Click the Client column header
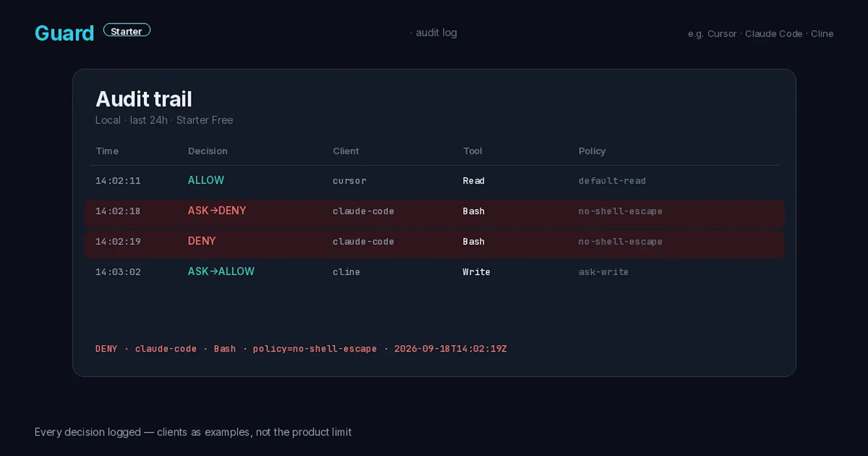Screen dimensions: 868x456 click(x=346, y=151)
